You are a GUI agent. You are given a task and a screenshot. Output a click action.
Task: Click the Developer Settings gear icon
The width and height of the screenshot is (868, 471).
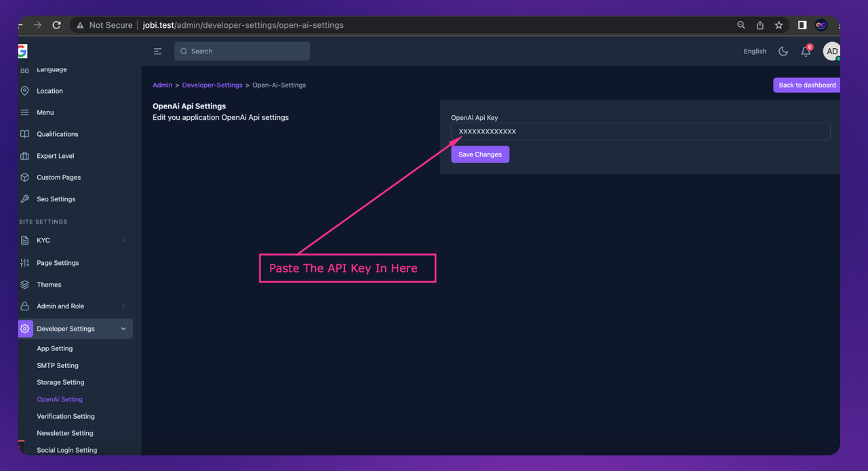25,329
